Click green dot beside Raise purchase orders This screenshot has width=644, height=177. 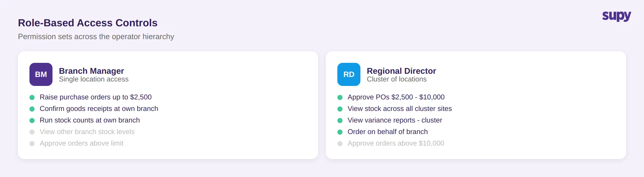[32, 97]
